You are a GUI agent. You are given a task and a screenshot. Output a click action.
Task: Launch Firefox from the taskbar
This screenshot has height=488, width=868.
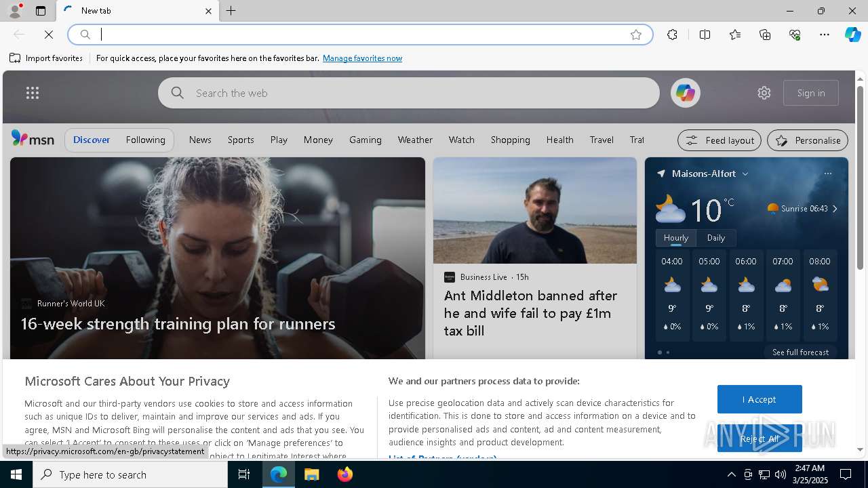coord(345,474)
